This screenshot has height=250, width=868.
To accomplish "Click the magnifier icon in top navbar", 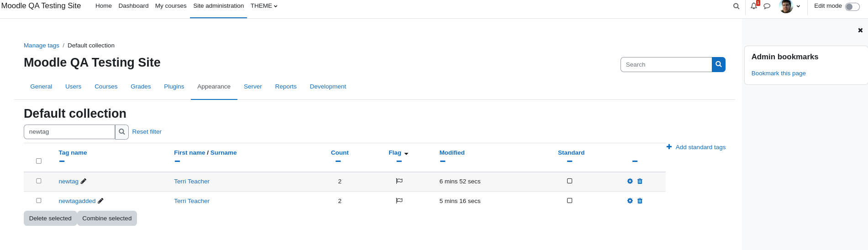I will point(736,6).
